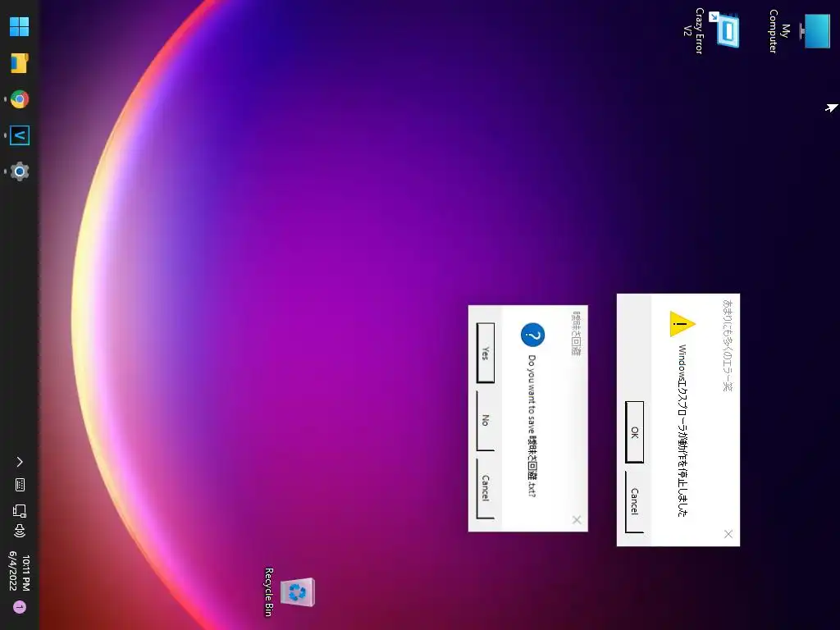Screen dimensions: 840x630
Task: Click Cancel in the Windows warning dialog
Action: tap(634, 502)
